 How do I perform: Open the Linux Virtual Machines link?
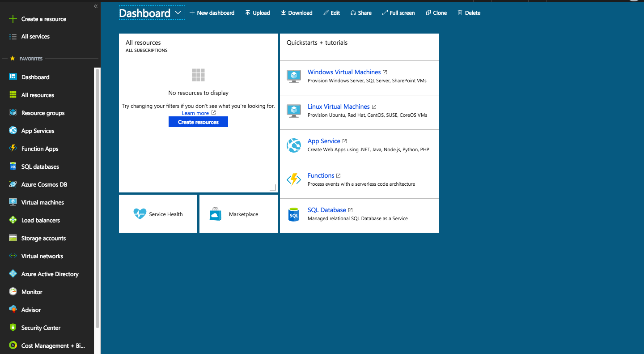[339, 107]
